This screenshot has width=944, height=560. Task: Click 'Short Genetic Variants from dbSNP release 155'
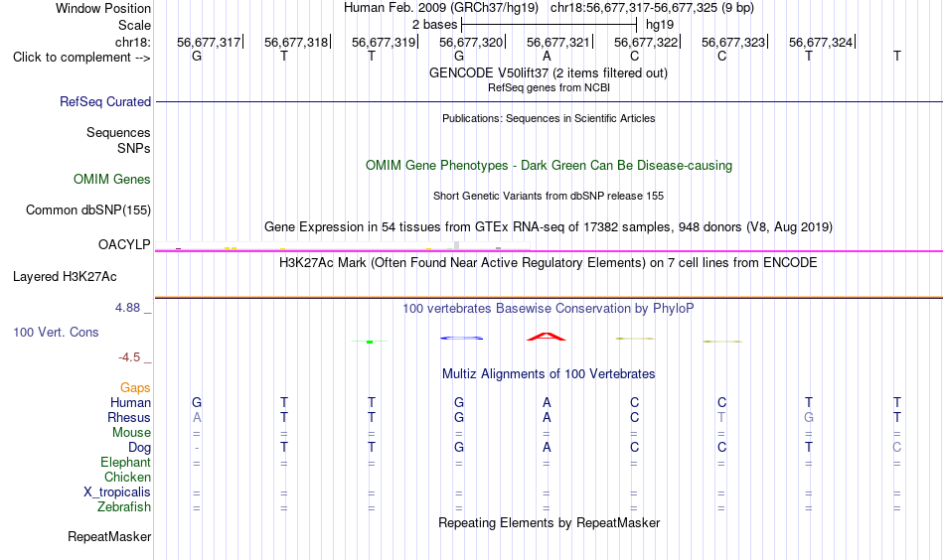coord(549,196)
